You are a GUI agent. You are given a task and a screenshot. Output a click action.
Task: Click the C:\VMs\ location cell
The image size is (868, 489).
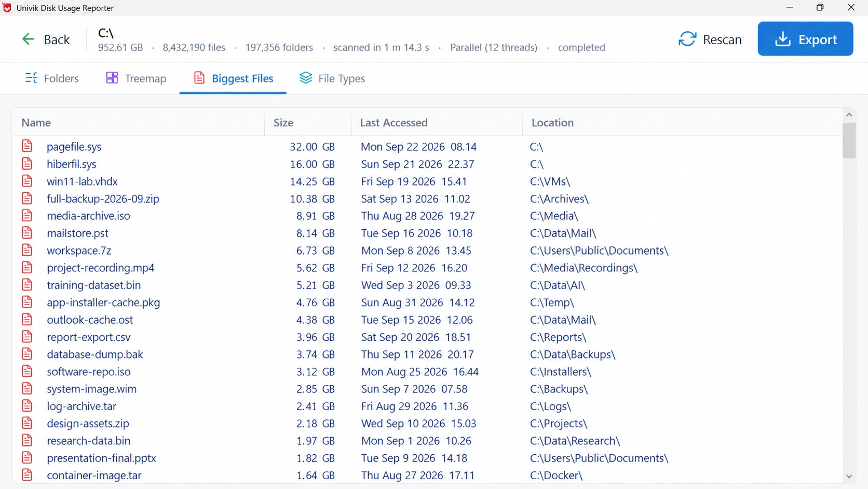click(x=550, y=181)
